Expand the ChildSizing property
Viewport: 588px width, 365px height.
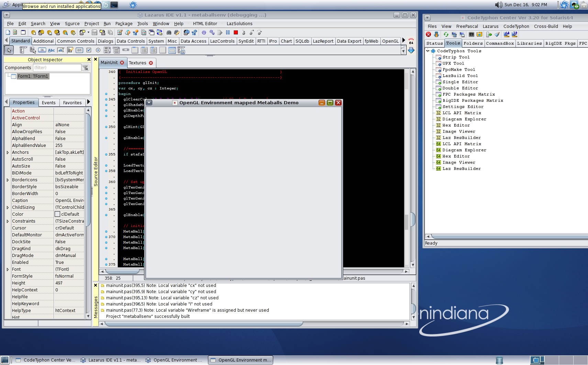coord(8,207)
